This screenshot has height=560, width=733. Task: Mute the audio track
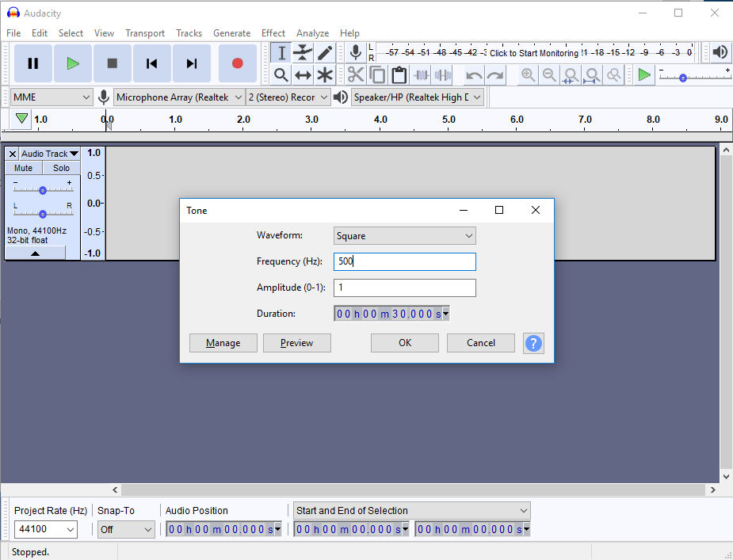click(21, 167)
